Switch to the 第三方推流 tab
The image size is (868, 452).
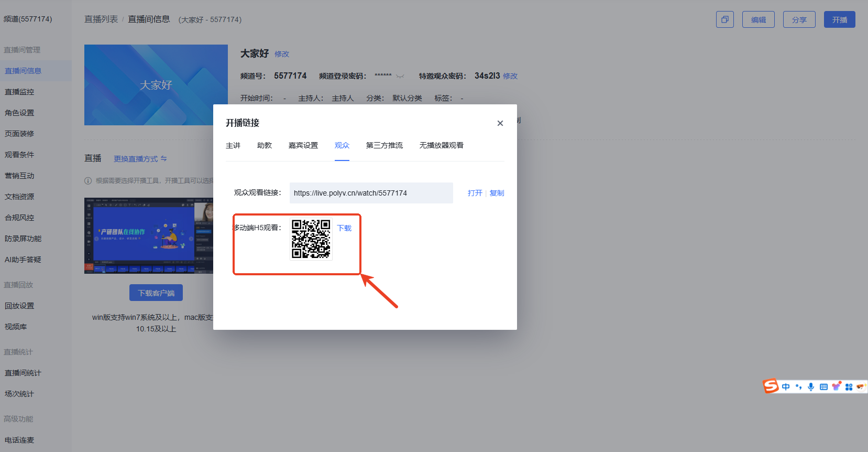pos(384,145)
